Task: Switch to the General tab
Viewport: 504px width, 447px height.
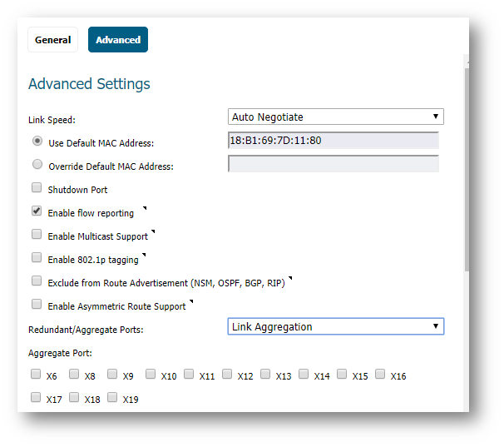Action: tap(52, 40)
